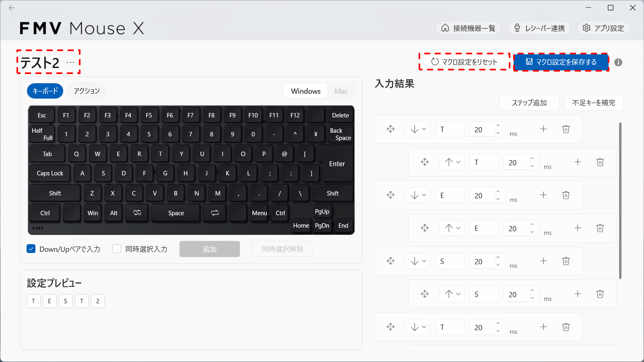This screenshot has width=644, height=362.
Task: Click the key field of E key-down step
Action: point(450,195)
